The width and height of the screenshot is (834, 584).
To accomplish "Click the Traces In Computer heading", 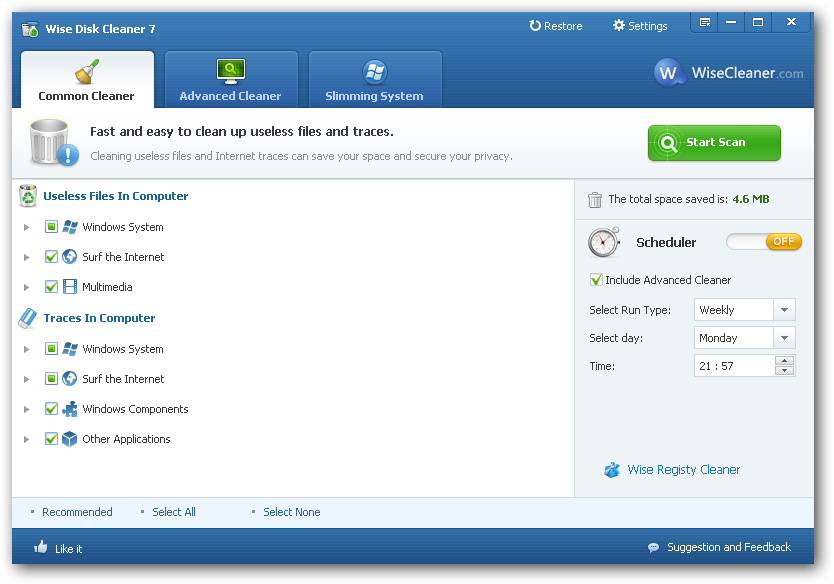I will (x=99, y=318).
